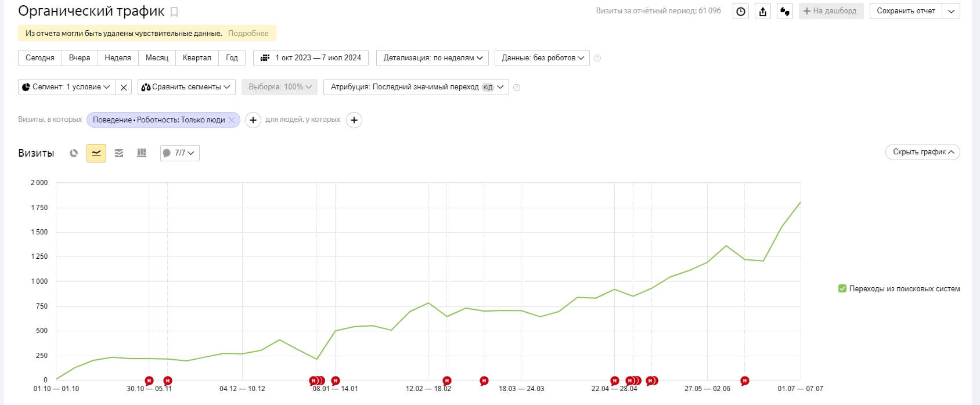Bookmark the Органический трафик report
980x405 pixels.
(174, 12)
